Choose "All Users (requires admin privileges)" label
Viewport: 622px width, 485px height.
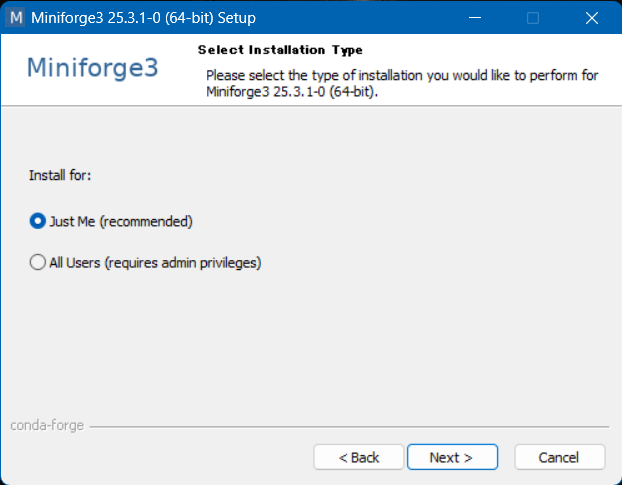pyautogui.click(x=155, y=262)
